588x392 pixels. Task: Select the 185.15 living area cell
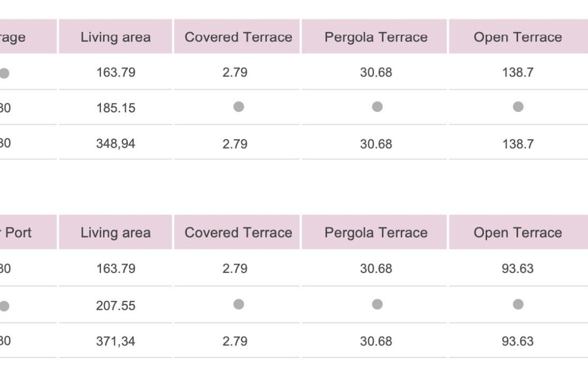click(116, 108)
